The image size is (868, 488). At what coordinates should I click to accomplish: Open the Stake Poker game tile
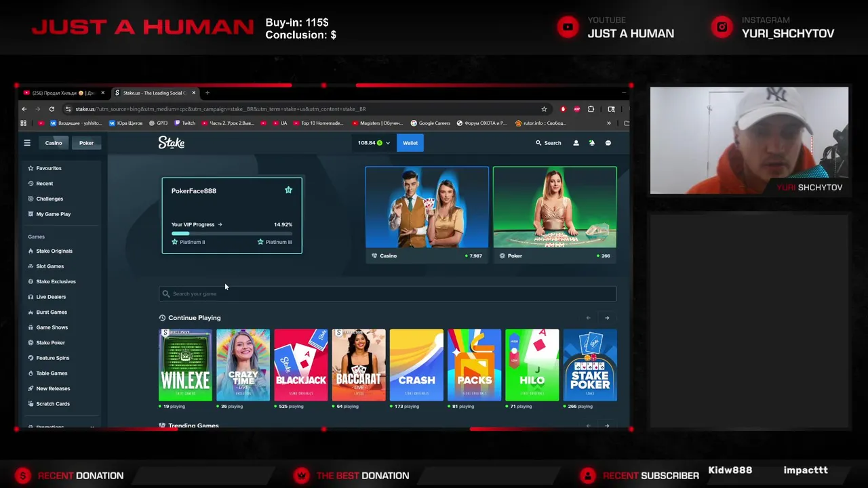point(590,365)
